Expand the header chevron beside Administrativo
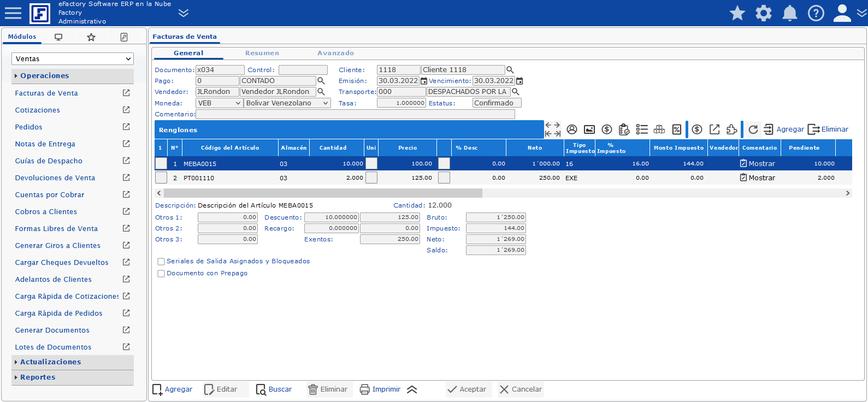This screenshot has height=402, width=868. (x=184, y=13)
